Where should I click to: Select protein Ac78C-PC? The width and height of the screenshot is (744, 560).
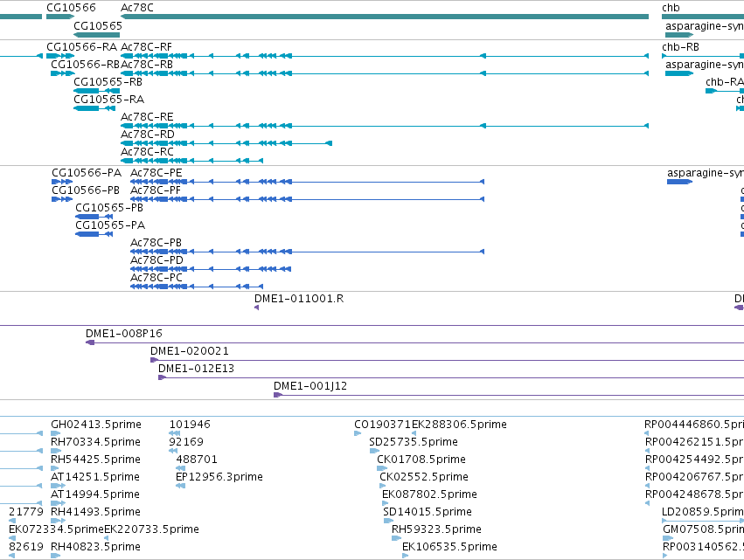pos(197,287)
